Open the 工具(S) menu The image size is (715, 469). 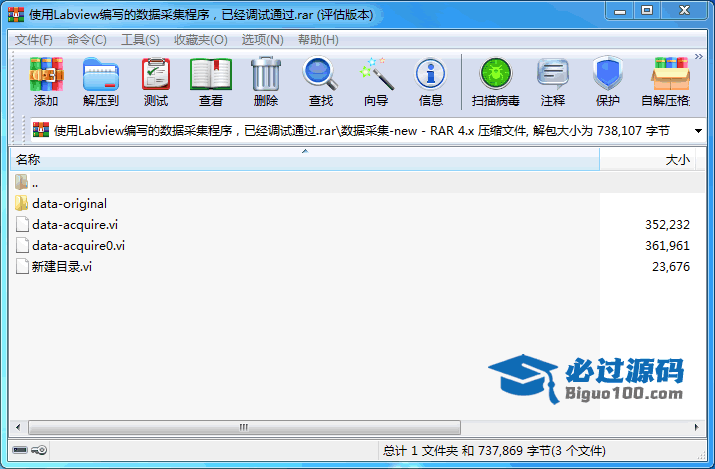click(139, 40)
